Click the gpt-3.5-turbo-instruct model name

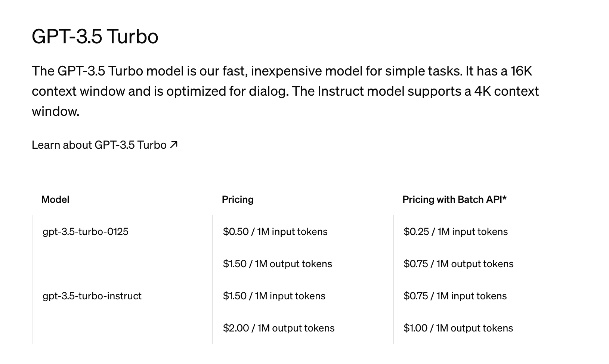92,296
